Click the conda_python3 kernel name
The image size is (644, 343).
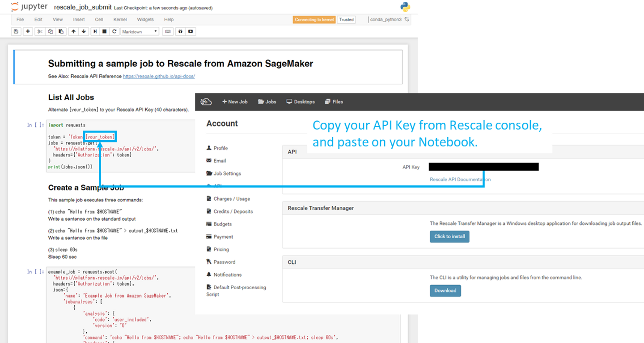point(386,20)
